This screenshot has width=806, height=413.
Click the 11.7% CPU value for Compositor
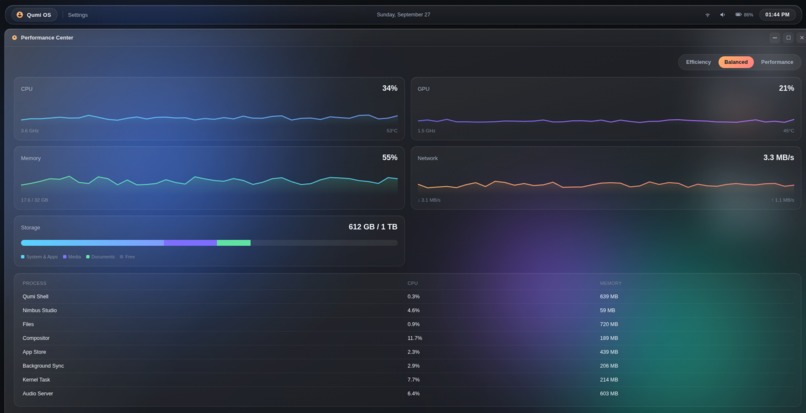coord(414,338)
